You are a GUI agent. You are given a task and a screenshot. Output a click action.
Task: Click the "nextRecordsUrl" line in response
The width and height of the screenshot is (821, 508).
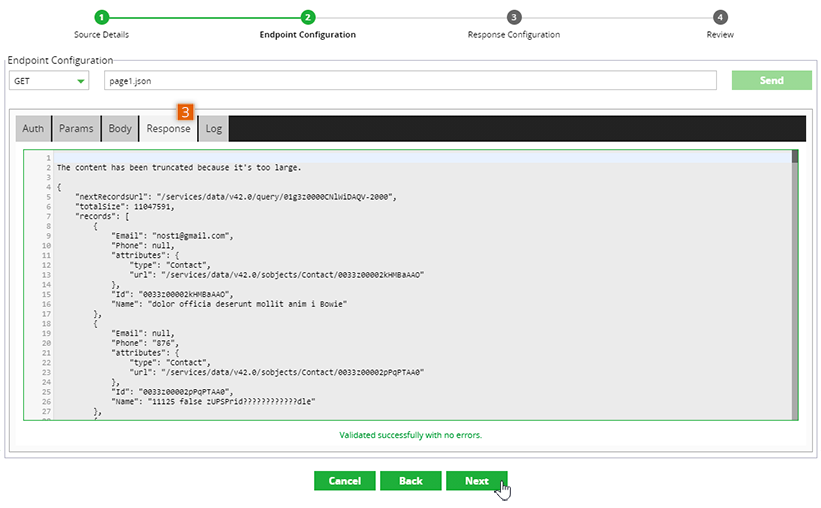236,197
